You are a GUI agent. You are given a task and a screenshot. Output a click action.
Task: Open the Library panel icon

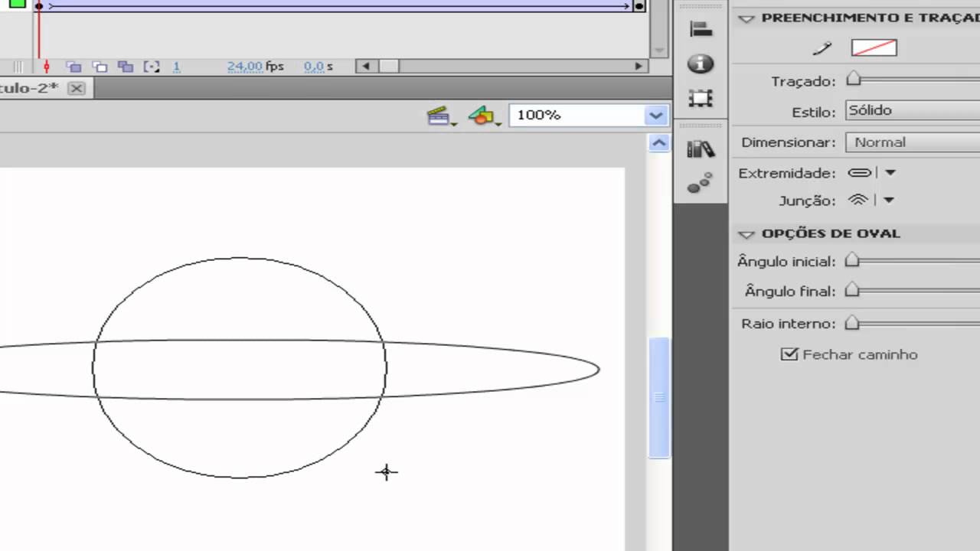(x=701, y=149)
